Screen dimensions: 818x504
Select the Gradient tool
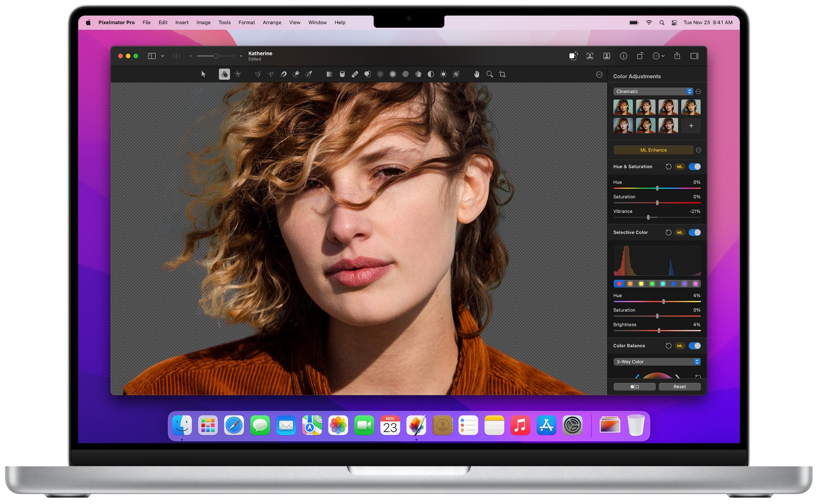[329, 74]
